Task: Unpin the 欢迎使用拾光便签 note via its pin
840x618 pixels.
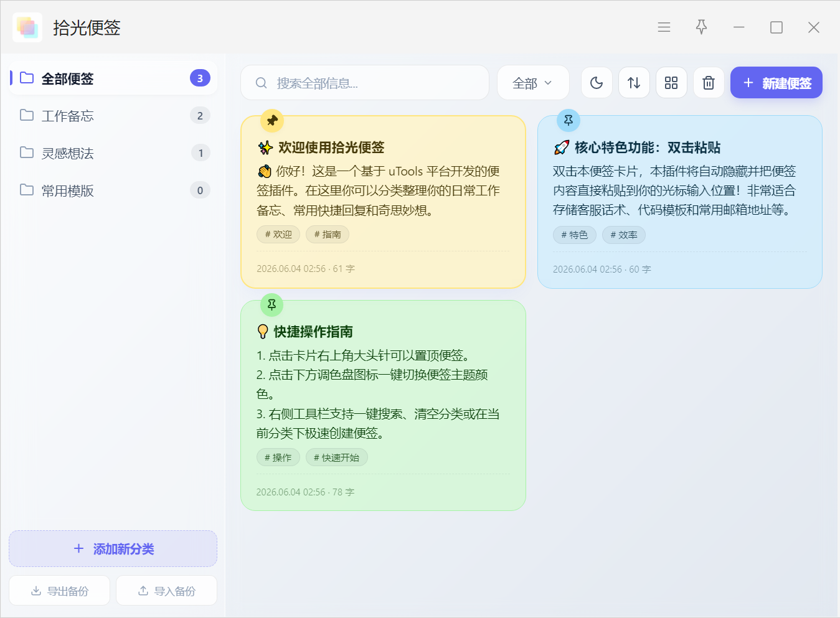Action: tap(272, 121)
